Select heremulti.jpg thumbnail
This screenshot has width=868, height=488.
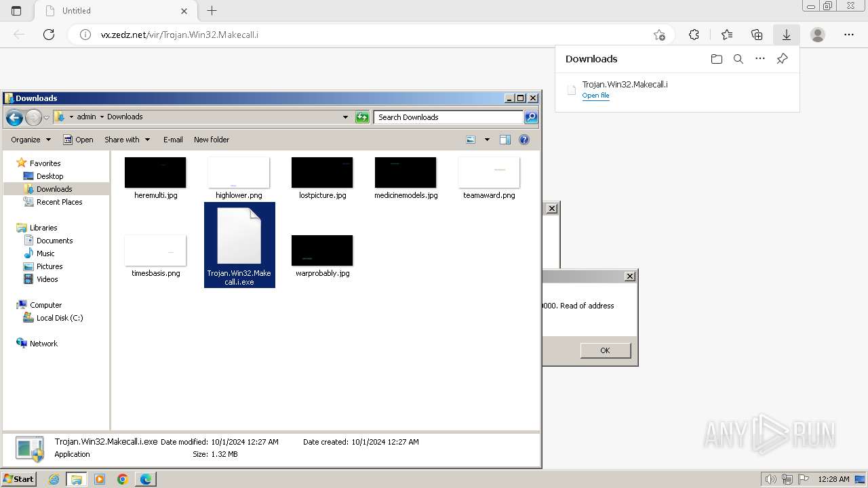155,173
